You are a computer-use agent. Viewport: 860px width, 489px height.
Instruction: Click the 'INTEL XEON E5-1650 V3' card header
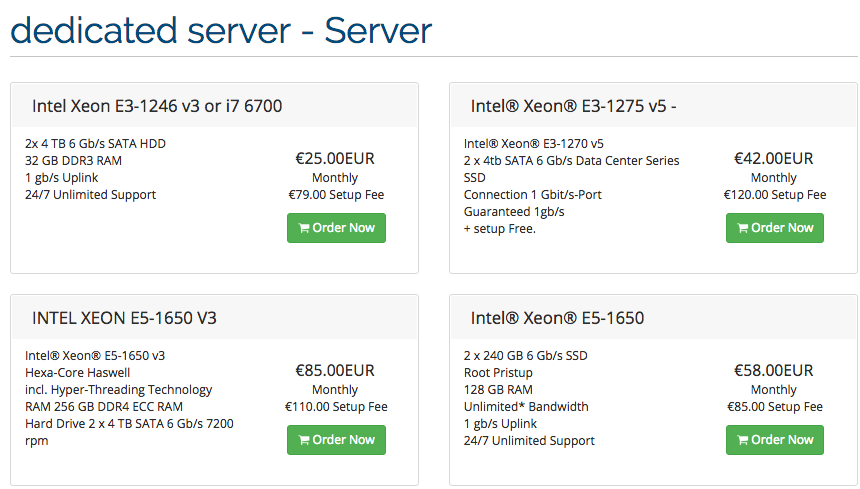pos(124,318)
